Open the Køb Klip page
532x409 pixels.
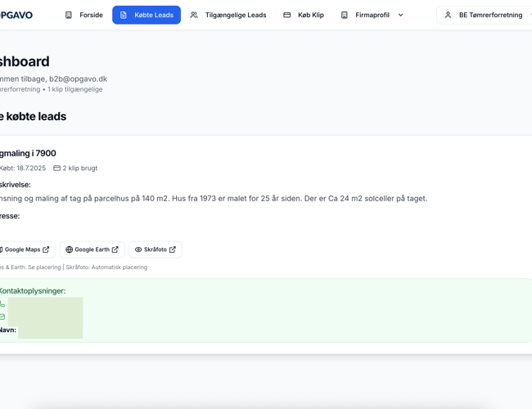click(x=310, y=15)
